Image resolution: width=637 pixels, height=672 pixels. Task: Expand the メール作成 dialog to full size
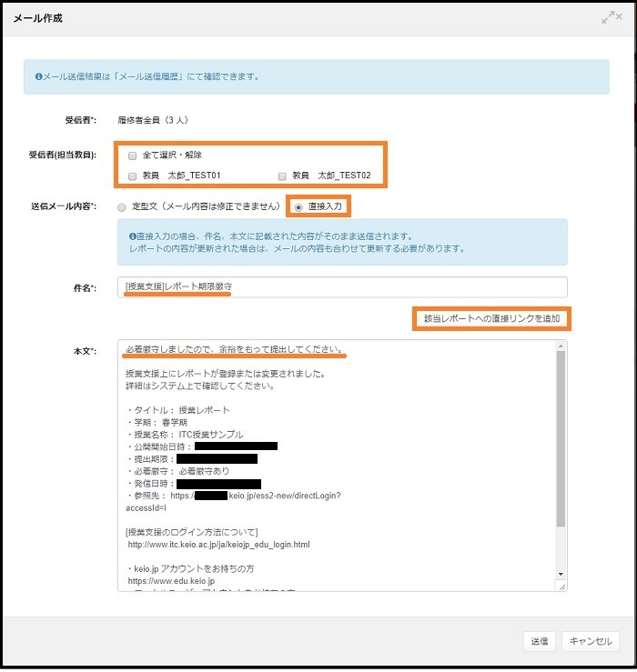click(606, 18)
